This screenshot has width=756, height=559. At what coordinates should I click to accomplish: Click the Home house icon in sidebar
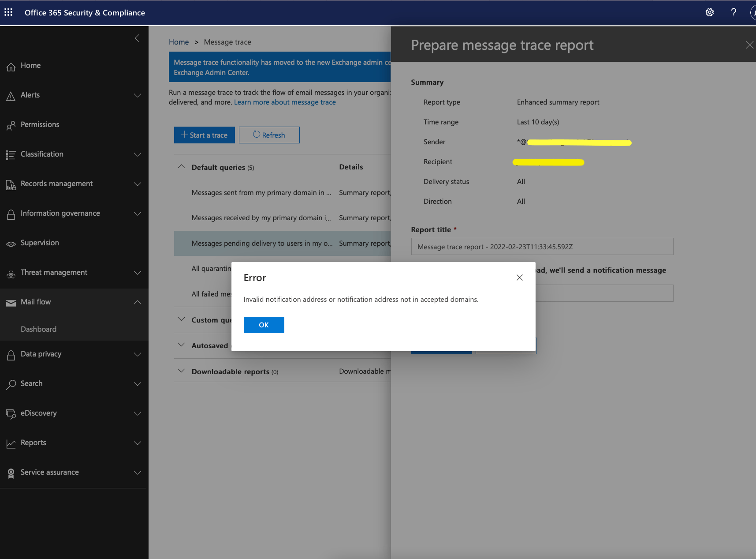[x=11, y=67]
